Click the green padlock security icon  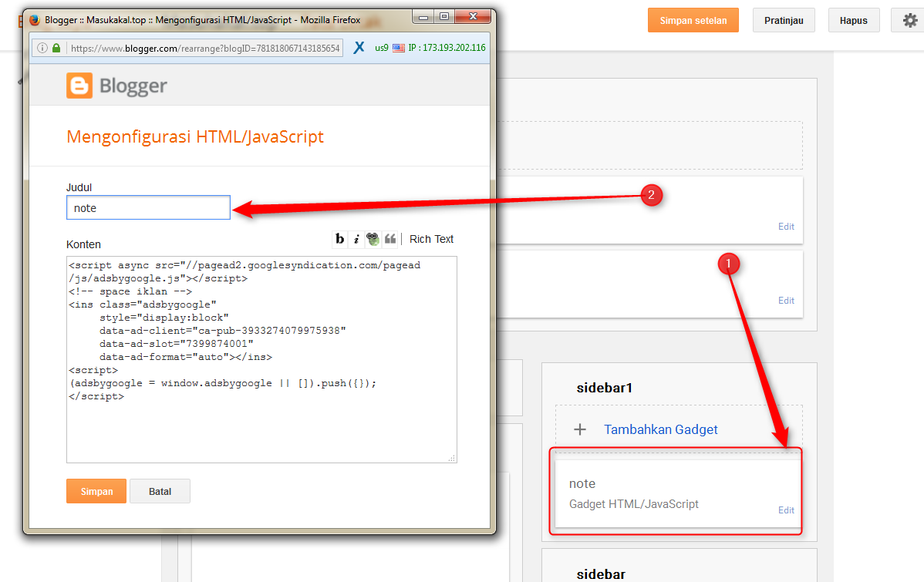point(56,48)
